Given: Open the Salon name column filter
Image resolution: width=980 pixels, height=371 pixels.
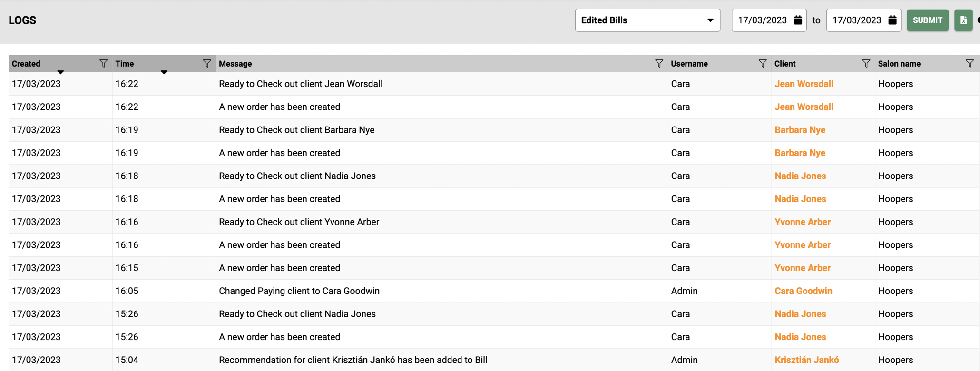Looking at the screenshot, I should coord(970,64).
